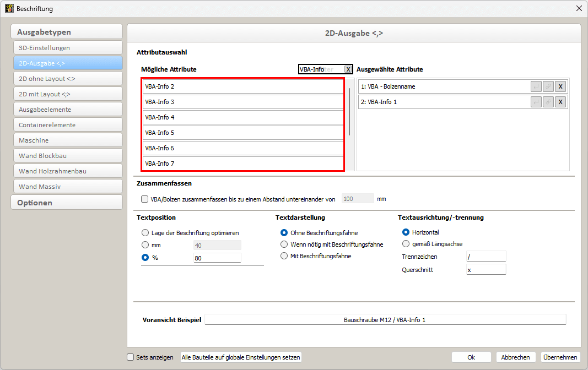
Task: Select gemäß Längsachse text alignment
Action: click(x=406, y=244)
